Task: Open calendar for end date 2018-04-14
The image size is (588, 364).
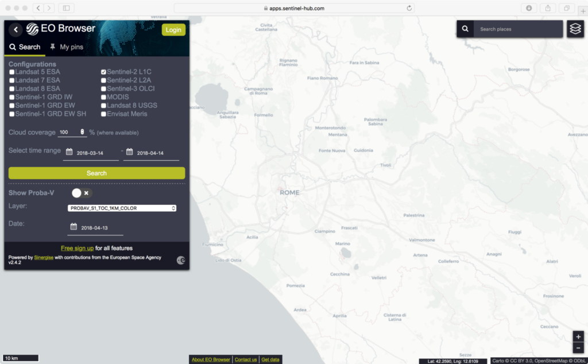Action: pyautogui.click(x=129, y=152)
